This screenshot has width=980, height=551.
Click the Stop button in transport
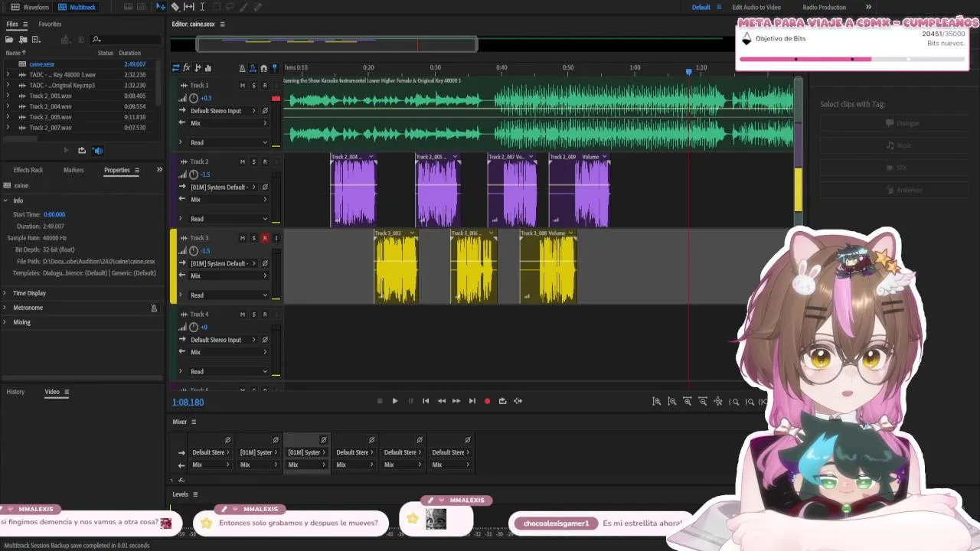[380, 401]
